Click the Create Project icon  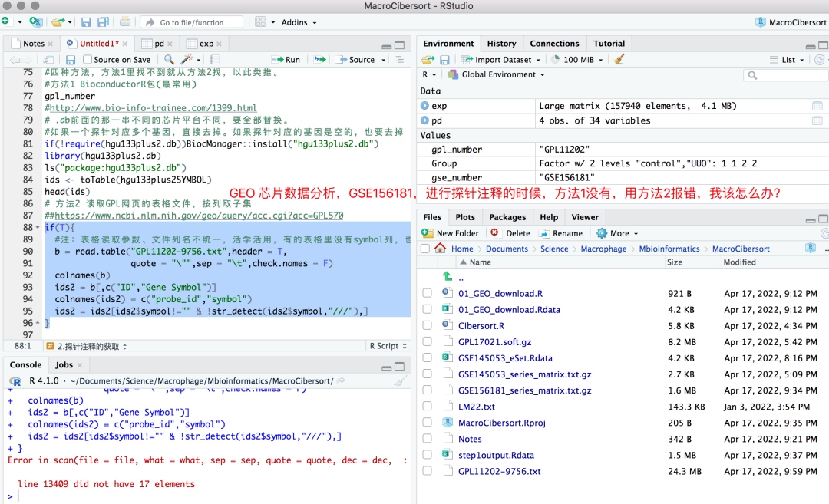(36, 21)
